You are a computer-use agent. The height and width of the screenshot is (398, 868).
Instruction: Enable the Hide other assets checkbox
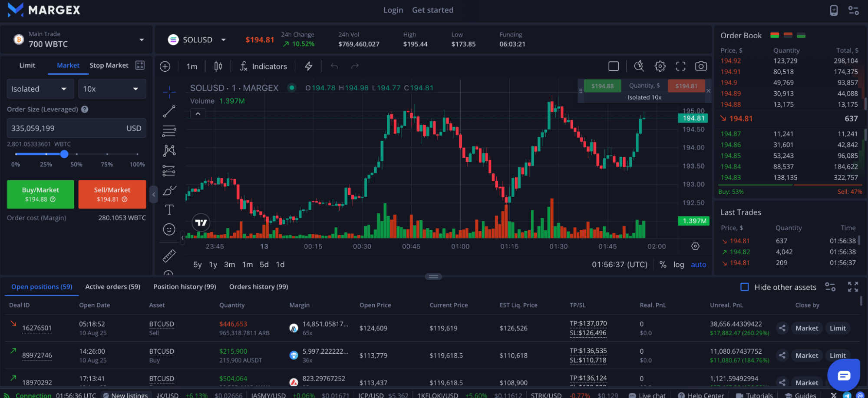(744, 287)
